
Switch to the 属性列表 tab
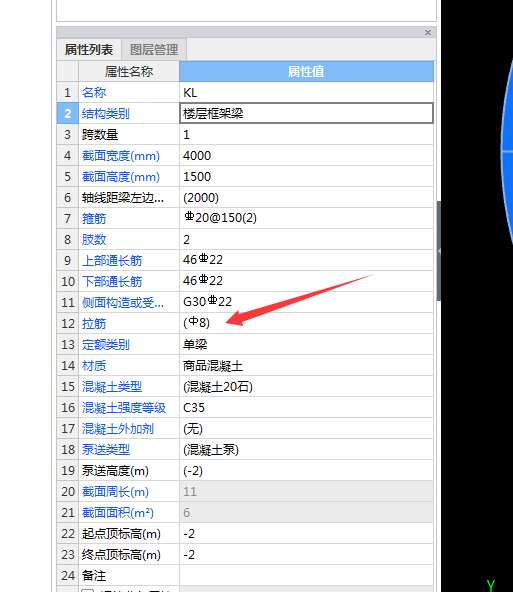[x=89, y=49]
